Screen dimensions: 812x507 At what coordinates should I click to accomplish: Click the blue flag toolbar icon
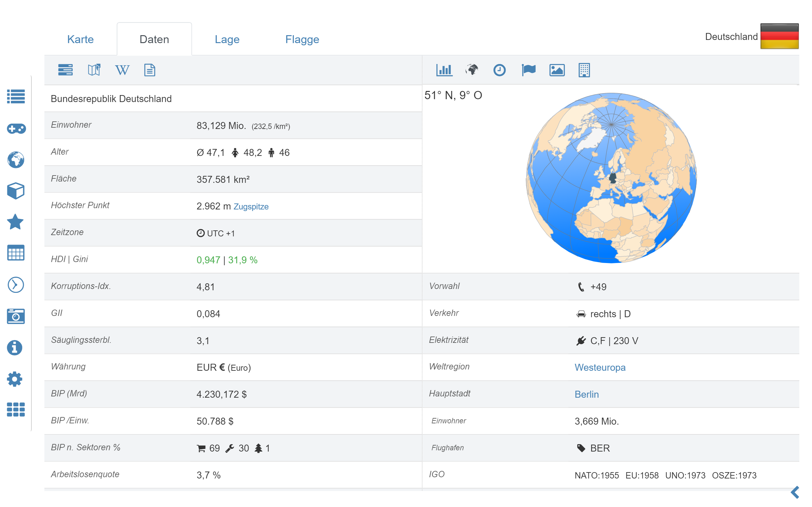[528, 70]
